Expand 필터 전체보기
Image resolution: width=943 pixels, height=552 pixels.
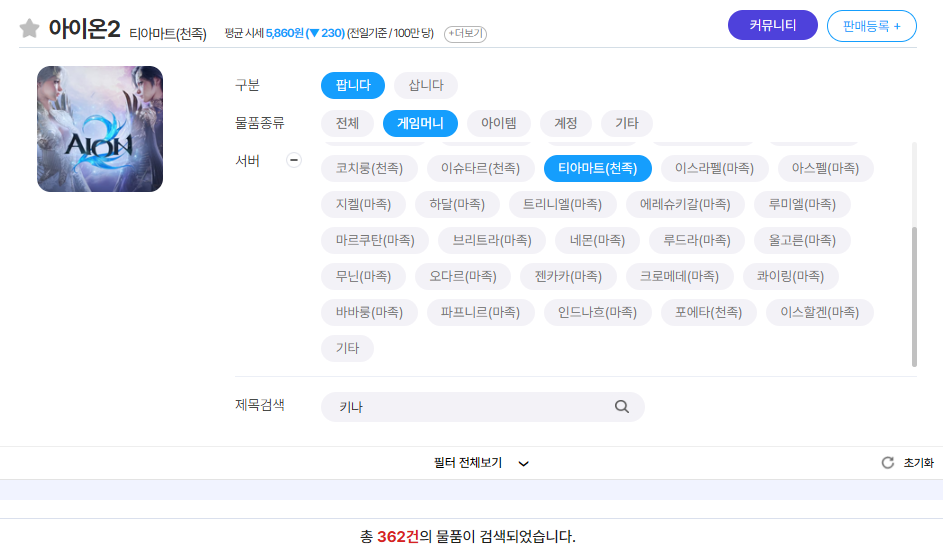pyautogui.click(x=481, y=463)
